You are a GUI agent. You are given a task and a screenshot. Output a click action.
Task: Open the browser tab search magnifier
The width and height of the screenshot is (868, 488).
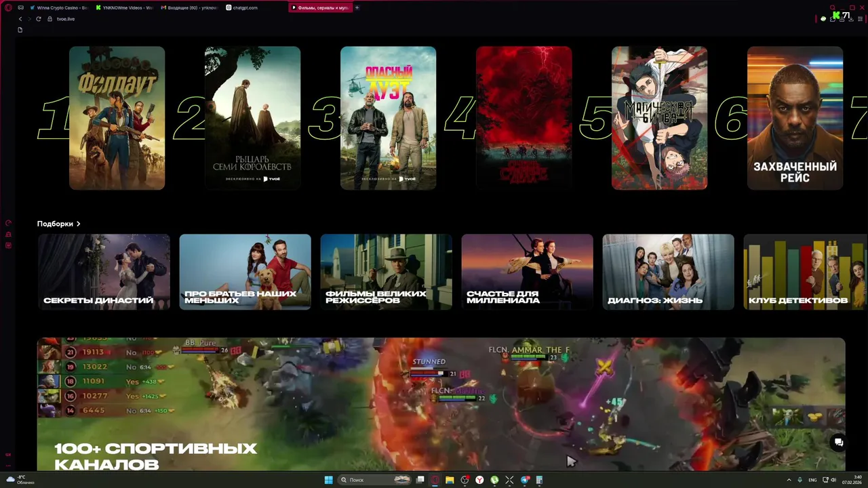pos(833,7)
